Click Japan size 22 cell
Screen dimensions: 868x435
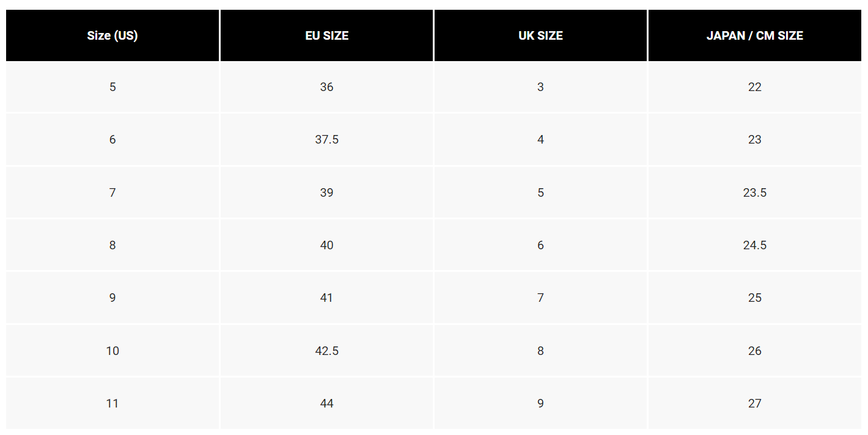tap(755, 87)
